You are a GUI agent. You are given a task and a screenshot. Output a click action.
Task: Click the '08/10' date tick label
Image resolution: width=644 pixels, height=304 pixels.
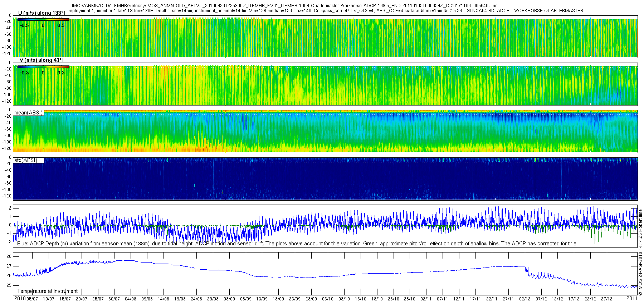tap(344, 299)
